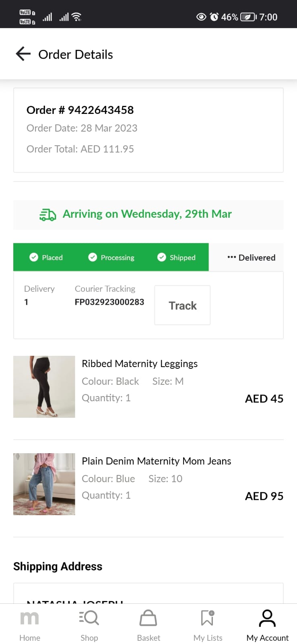Tap the black leggings product thumbnail
Image resolution: width=297 pixels, height=644 pixels.
pyautogui.click(x=44, y=387)
